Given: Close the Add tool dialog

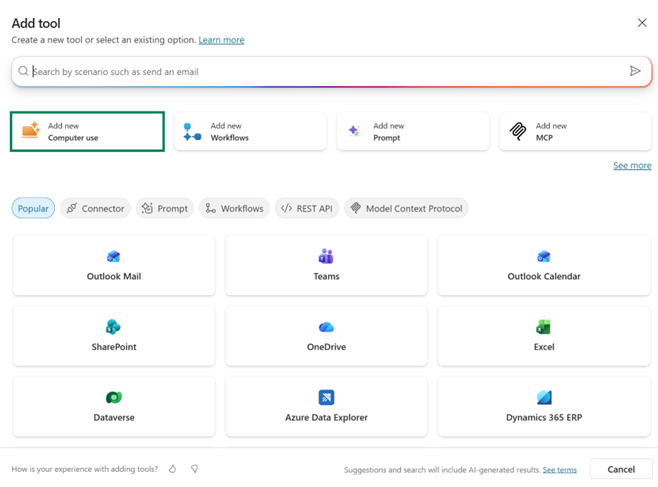Looking at the screenshot, I should [x=642, y=23].
